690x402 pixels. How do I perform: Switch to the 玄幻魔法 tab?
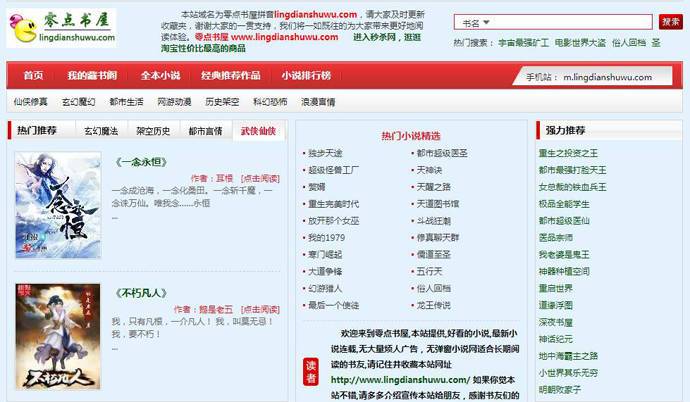(100, 131)
